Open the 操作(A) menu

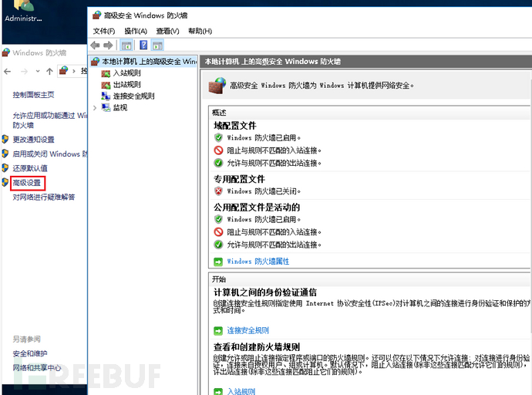tap(136, 31)
